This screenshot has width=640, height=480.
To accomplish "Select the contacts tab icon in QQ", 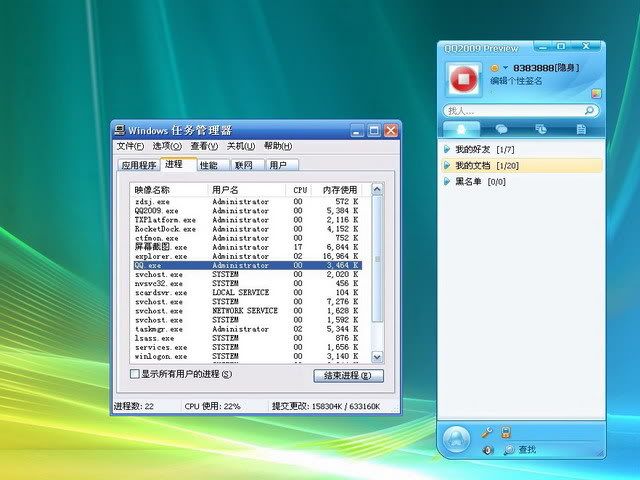I will [461, 129].
